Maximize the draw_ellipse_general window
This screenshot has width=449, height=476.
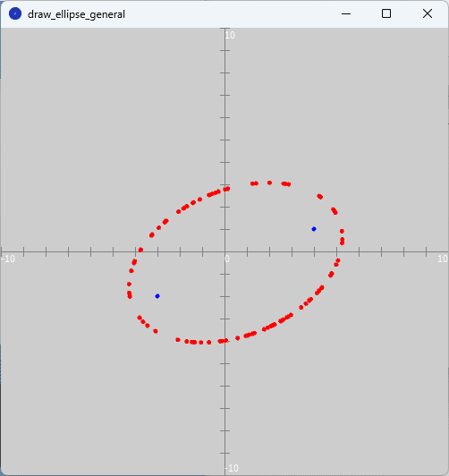386,13
